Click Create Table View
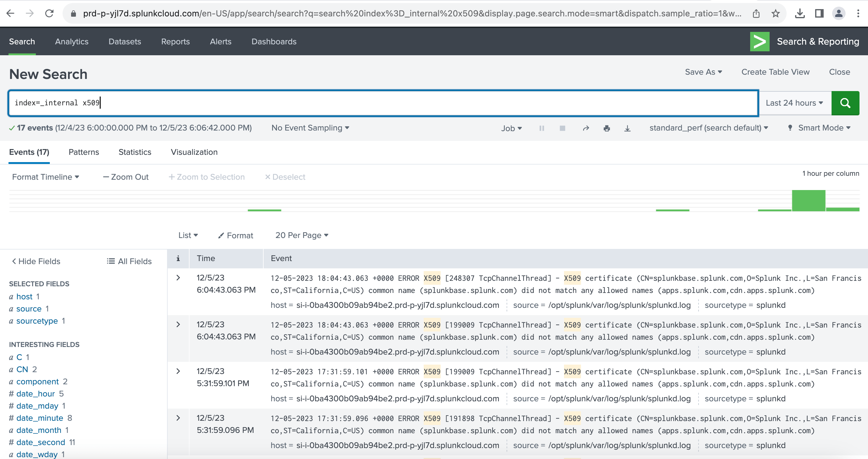868x459 pixels. point(775,72)
